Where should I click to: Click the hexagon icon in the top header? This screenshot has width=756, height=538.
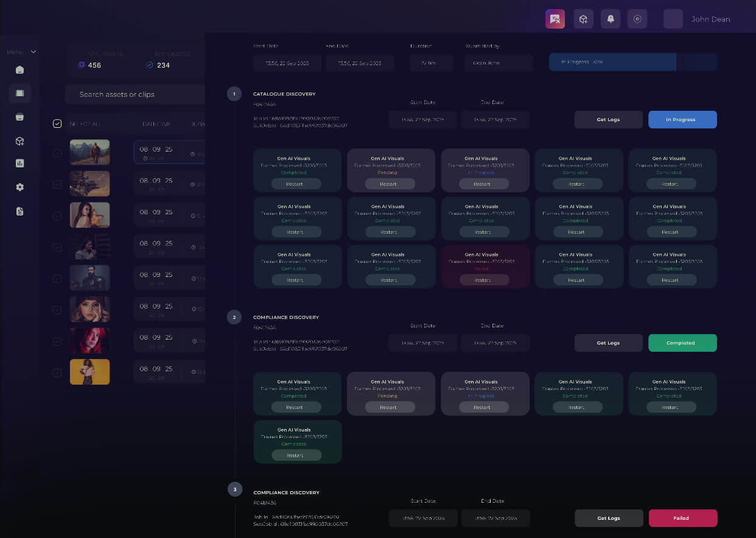[x=637, y=19]
